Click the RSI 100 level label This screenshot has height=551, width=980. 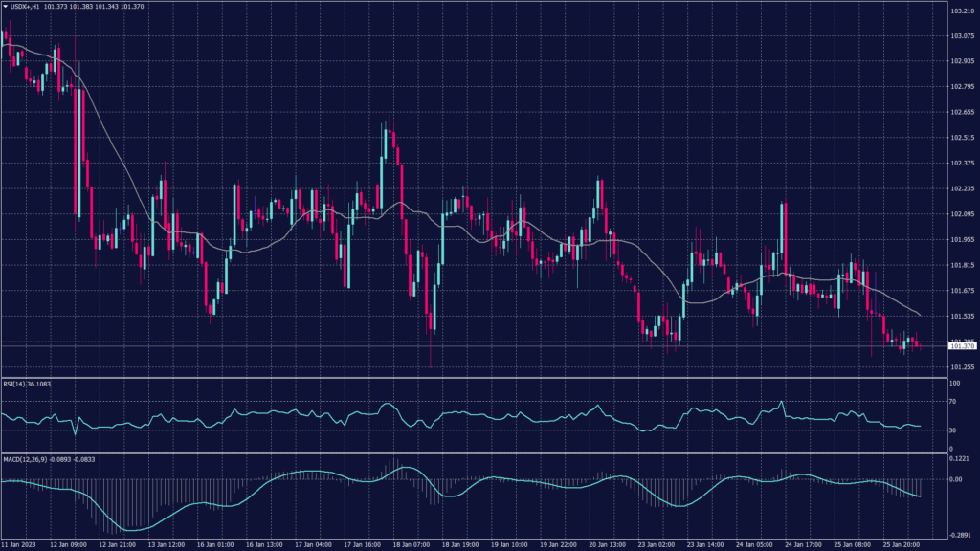[954, 383]
